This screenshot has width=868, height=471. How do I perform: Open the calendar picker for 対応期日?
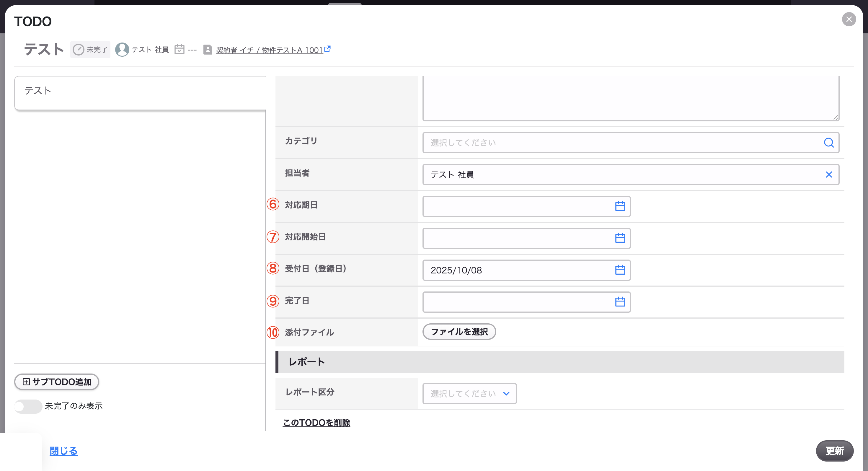coord(620,206)
